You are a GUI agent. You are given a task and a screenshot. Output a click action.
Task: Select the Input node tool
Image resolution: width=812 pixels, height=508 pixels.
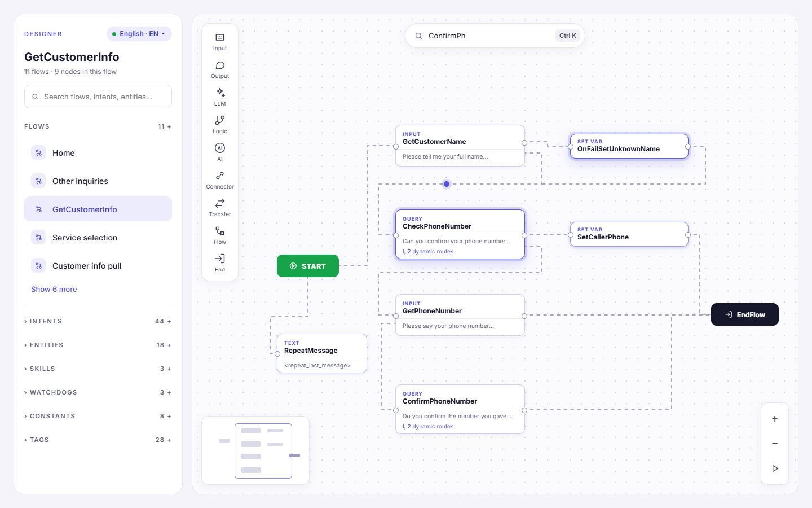(220, 42)
